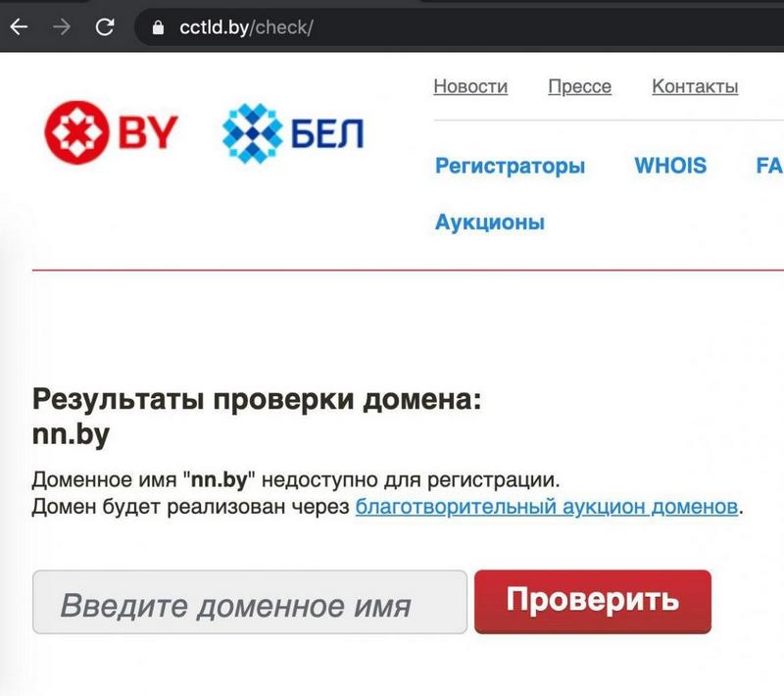Click the blue .БЕЛ logo

(x=293, y=133)
